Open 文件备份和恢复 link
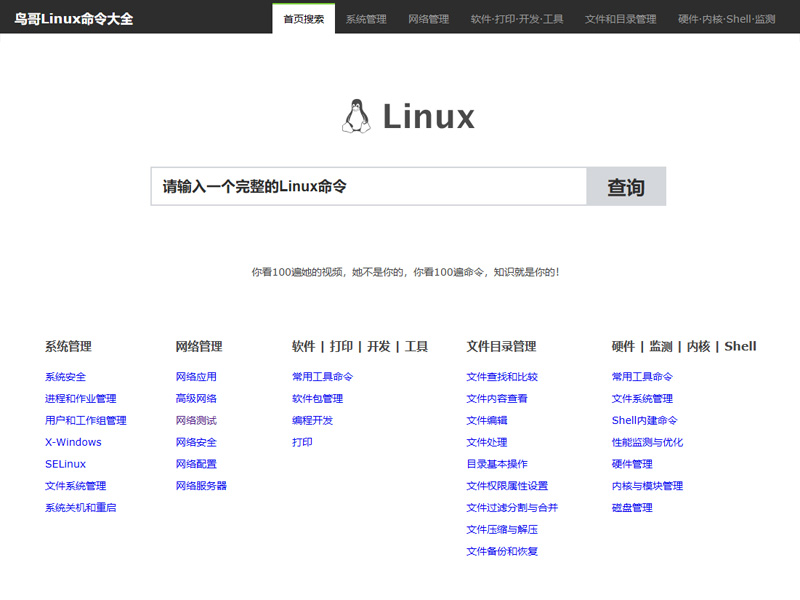Viewport: 800px width, 600px height. tap(502, 552)
